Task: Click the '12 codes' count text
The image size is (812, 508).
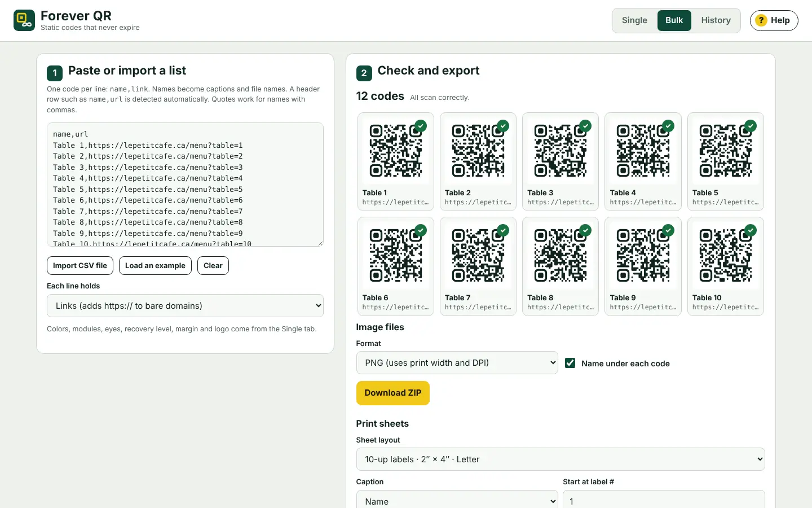Action: pyautogui.click(x=380, y=97)
